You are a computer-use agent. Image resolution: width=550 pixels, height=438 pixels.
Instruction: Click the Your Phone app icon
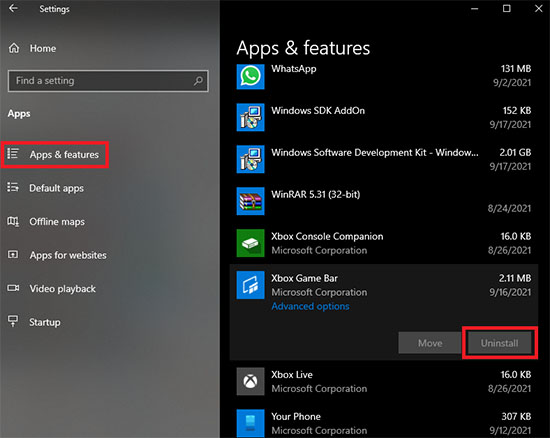pyautogui.click(x=250, y=423)
